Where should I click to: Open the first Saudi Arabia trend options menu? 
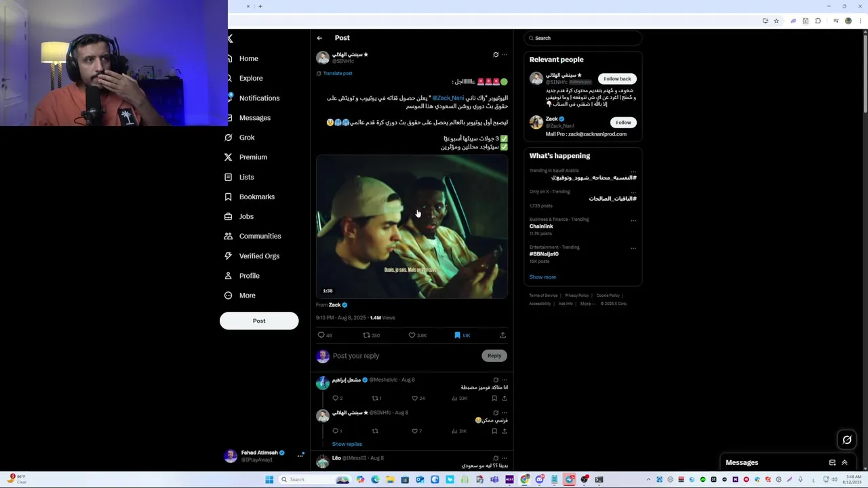point(633,171)
